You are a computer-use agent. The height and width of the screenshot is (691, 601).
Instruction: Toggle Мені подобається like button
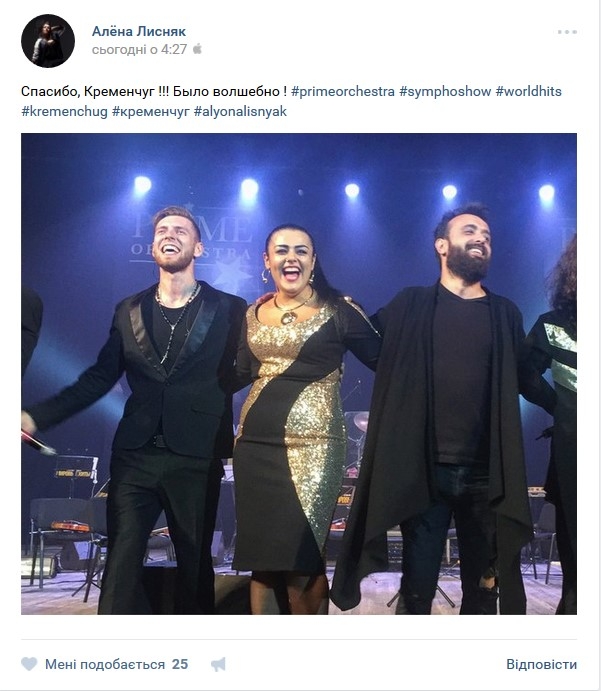pos(105,664)
